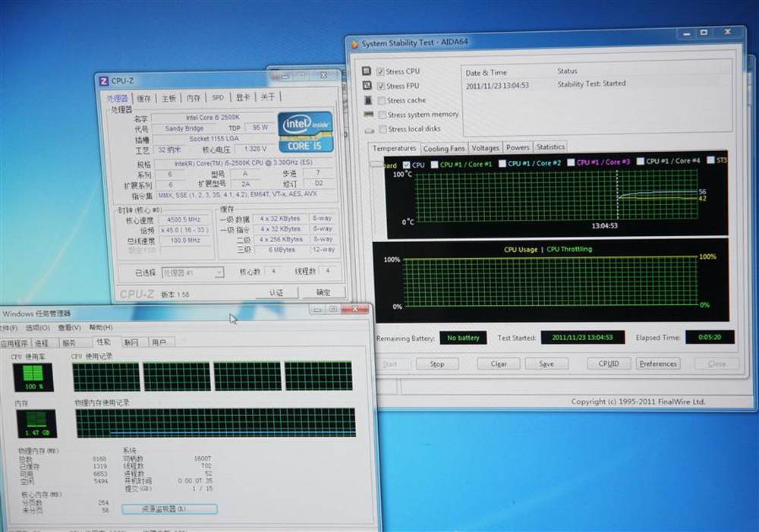Screen dimensions: 759x532
Task: Open the 查看(V) menu in Task Manager
Action: coord(69,328)
